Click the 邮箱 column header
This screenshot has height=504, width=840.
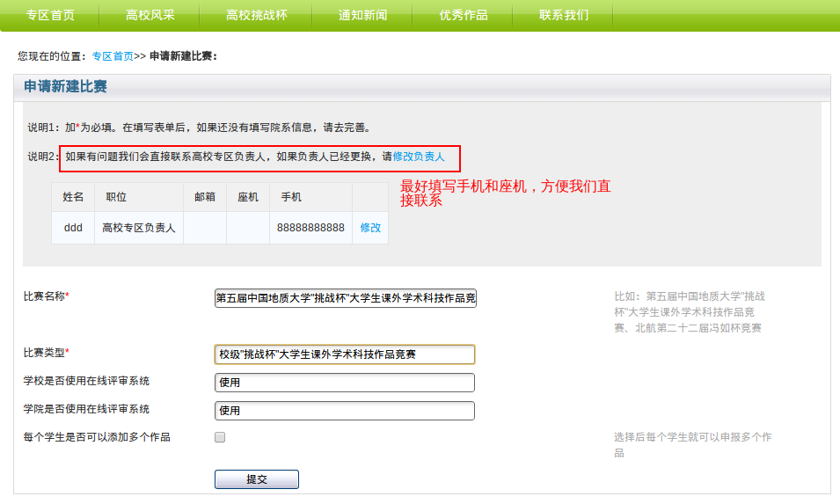coord(205,197)
